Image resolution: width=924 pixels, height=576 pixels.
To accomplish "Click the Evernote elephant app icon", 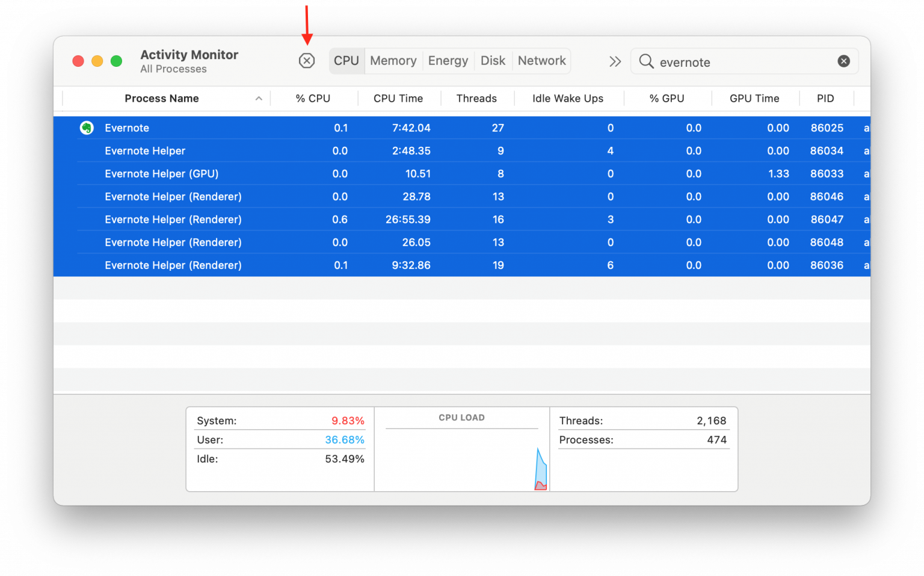I will 87,128.
